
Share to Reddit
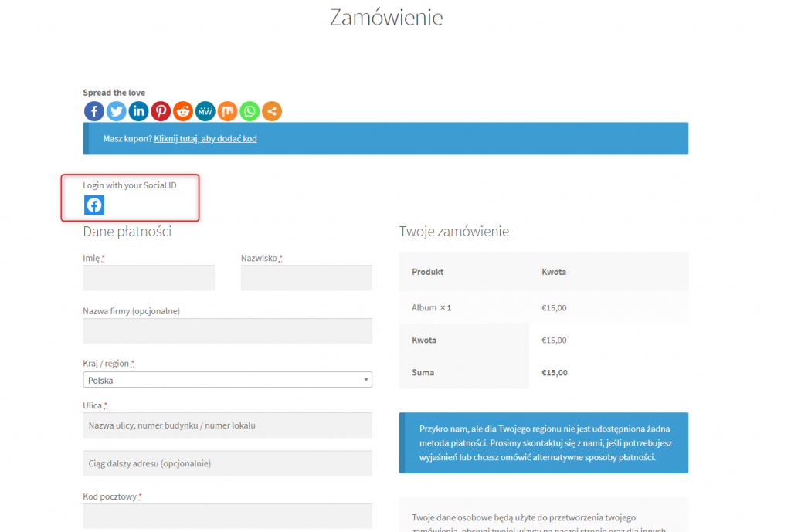coord(183,111)
